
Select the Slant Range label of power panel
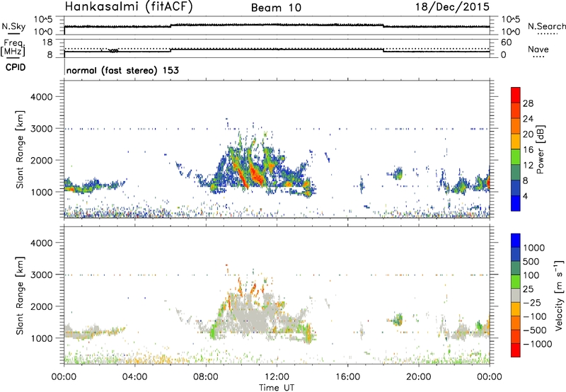(20, 149)
